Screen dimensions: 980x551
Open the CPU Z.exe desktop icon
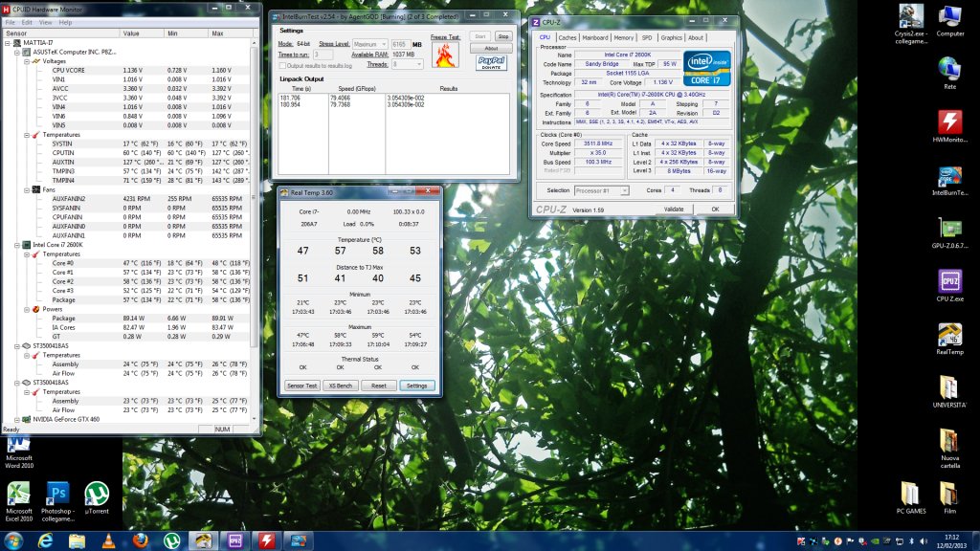[949, 286]
